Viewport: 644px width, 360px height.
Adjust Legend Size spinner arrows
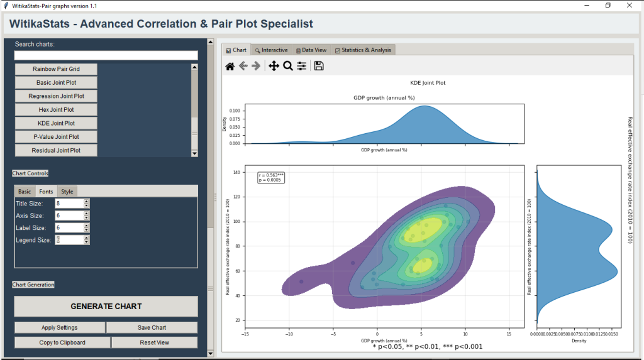click(86, 240)
